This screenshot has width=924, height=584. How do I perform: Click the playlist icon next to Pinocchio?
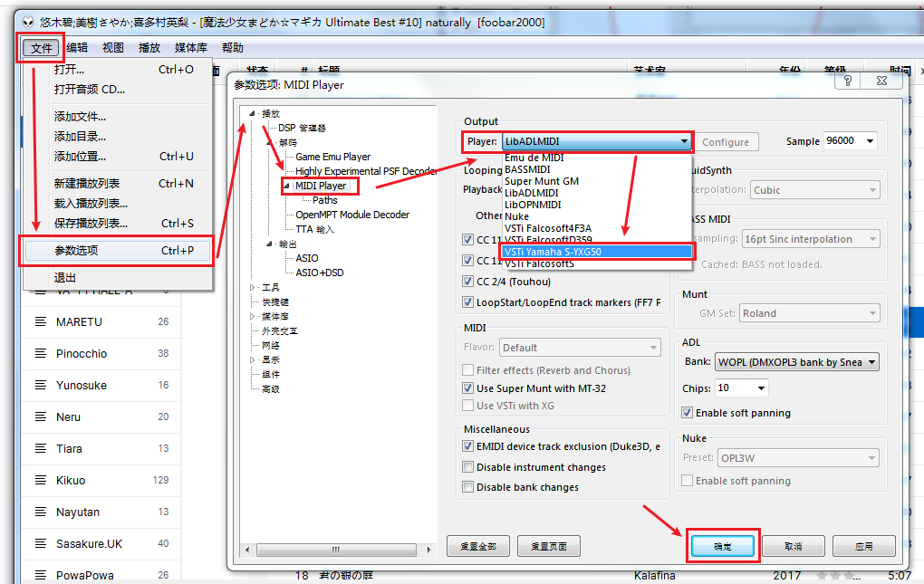(x=41, y=354)
